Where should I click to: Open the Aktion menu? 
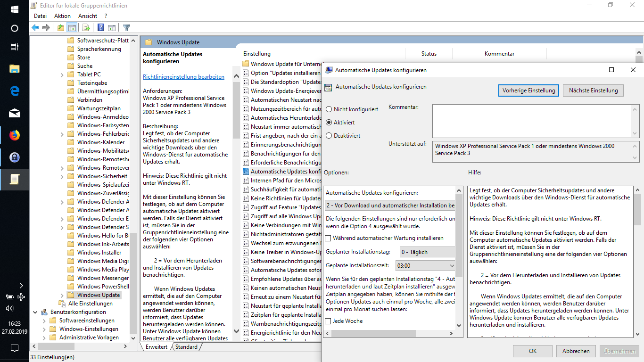pos(62,16)
